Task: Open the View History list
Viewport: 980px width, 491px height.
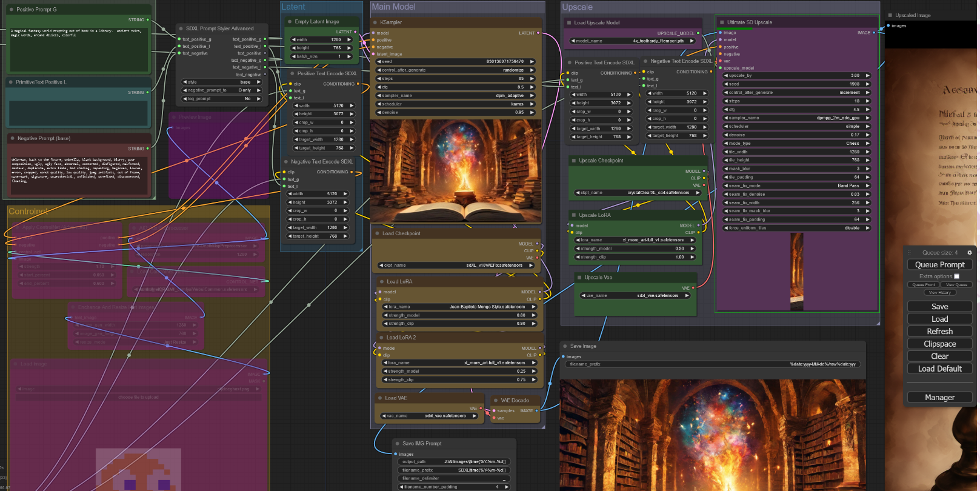Action: pyautogui.click(x=939, y=293)
